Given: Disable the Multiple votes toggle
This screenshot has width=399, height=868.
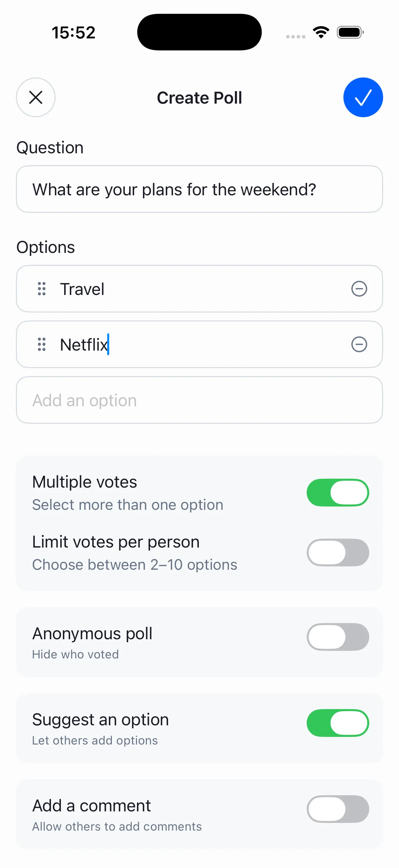Looking at the screenshot, I should [x=338, y=492].
